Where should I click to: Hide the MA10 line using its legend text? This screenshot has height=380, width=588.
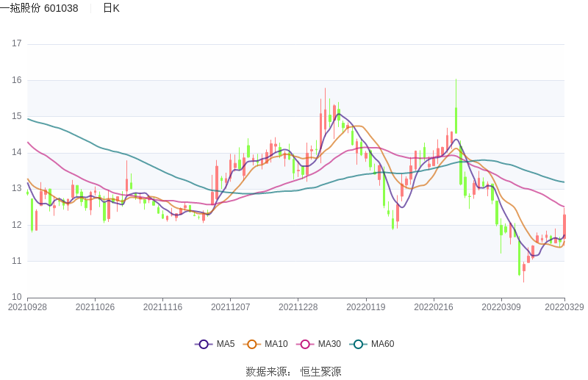(276, 344)
